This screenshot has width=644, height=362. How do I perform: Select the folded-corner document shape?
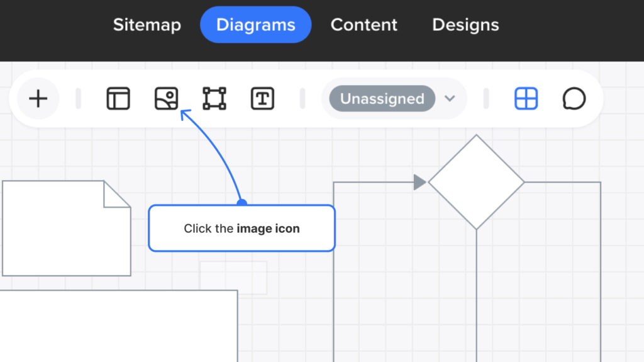pyautogui.click(x=67, y=229)
